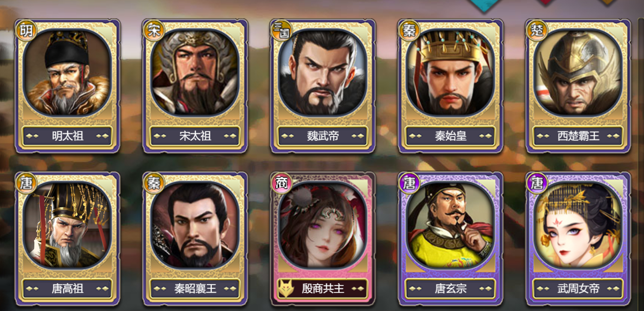Choose the 魏武帝 portrait
The height and width of the screenshot is (311, 644).
click(323, 73)
